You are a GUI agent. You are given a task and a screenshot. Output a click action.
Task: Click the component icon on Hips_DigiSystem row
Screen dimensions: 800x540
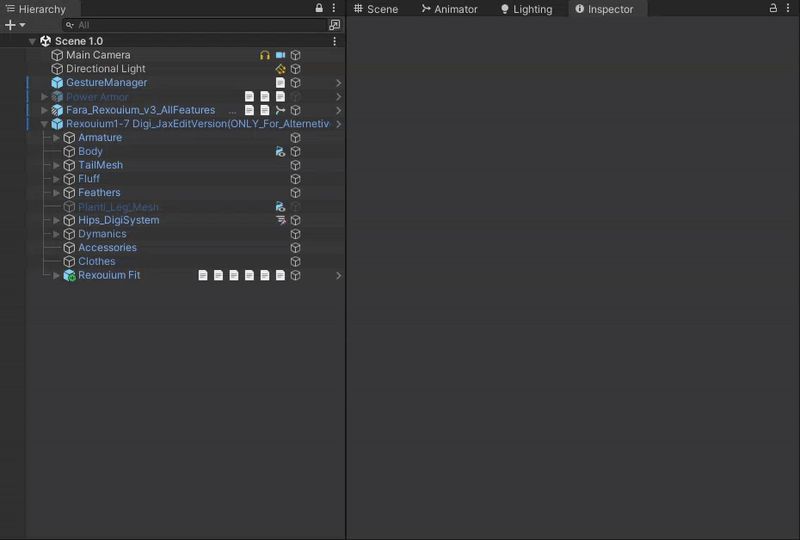281,220
